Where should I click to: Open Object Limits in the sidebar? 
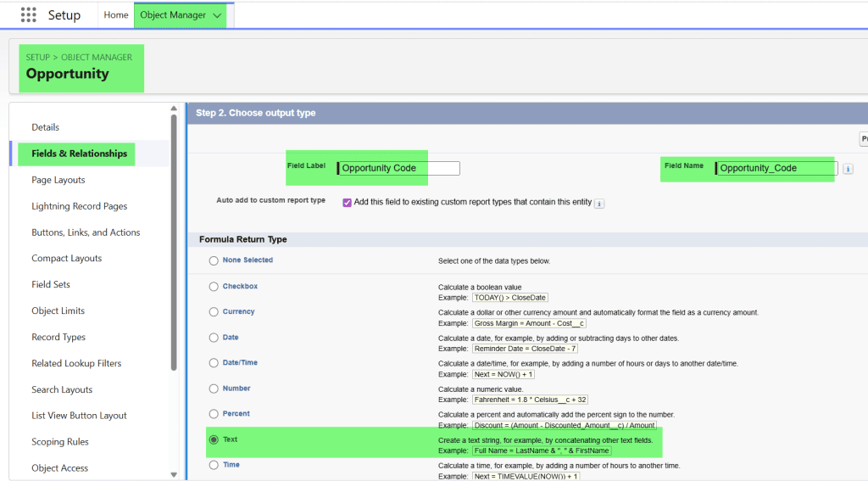[x=58, y=310]
